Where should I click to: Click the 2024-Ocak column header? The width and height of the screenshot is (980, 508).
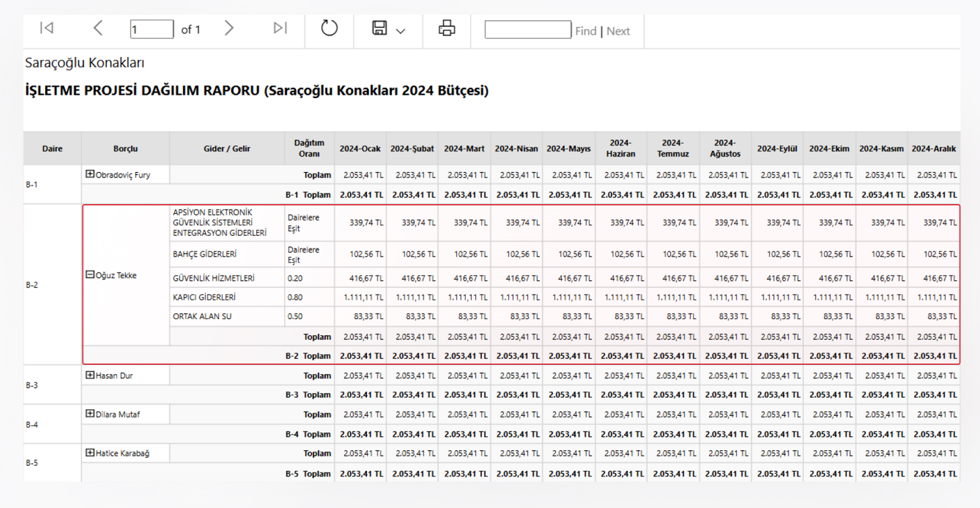point(360,149)
